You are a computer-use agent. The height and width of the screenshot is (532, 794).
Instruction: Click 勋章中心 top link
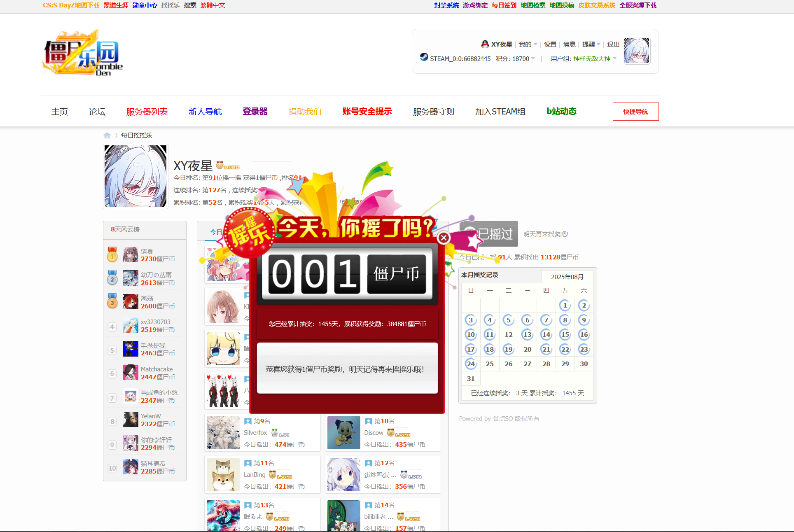click(145, 5)
